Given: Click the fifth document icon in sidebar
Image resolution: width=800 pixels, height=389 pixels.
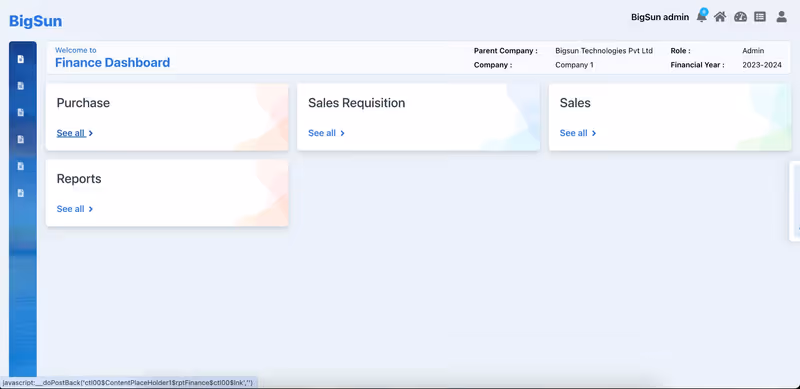Looking at the screenshot, I should (x=21, y=166).
